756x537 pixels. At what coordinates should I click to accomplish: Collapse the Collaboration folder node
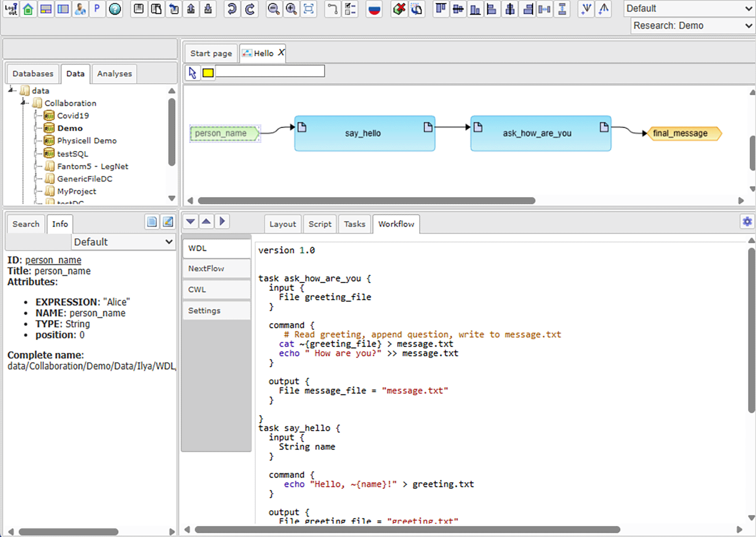coord(24,103)
